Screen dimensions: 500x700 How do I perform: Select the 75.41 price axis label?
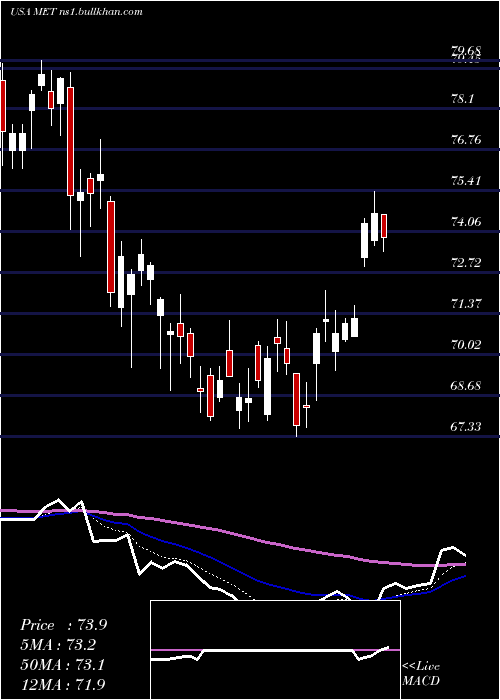[x=466, y=181]
